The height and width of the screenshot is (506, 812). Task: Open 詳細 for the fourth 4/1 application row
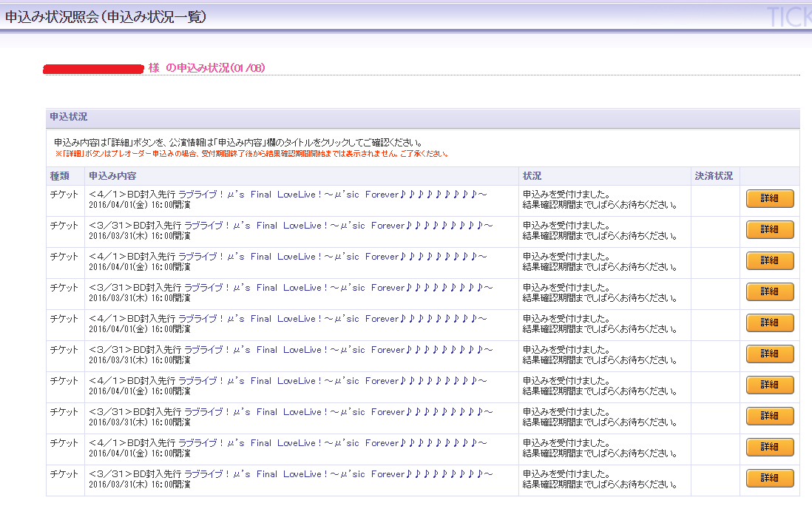pos(770,385)
